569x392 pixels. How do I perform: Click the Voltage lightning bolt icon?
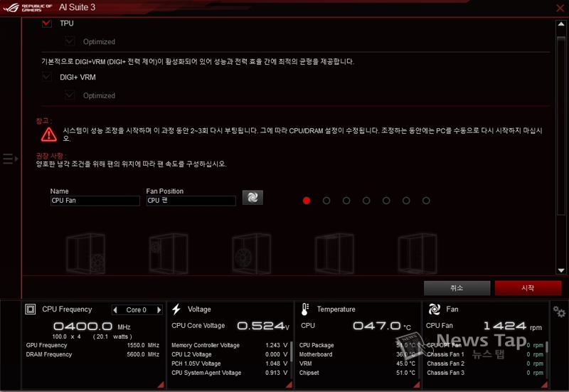[x=176, y=309]
